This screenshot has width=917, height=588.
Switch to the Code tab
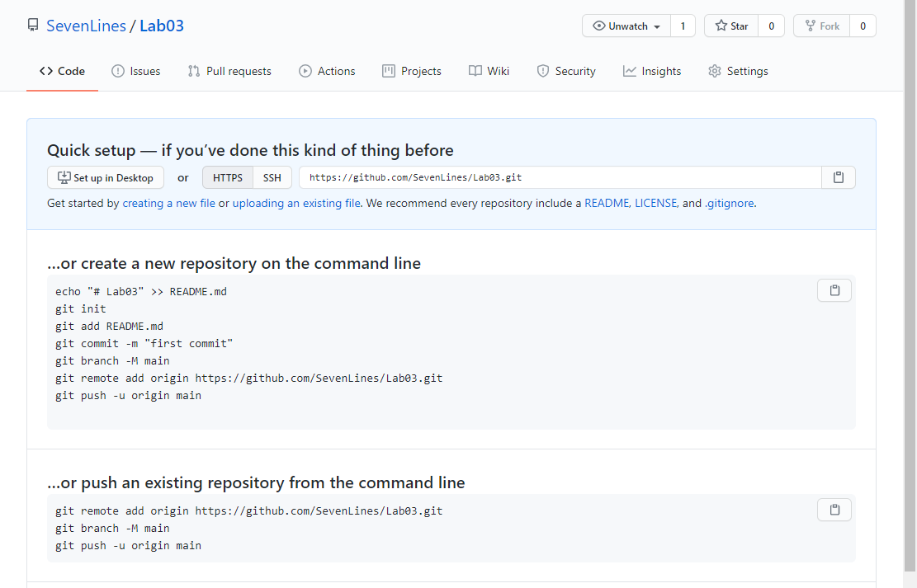(x=62, y=71)
